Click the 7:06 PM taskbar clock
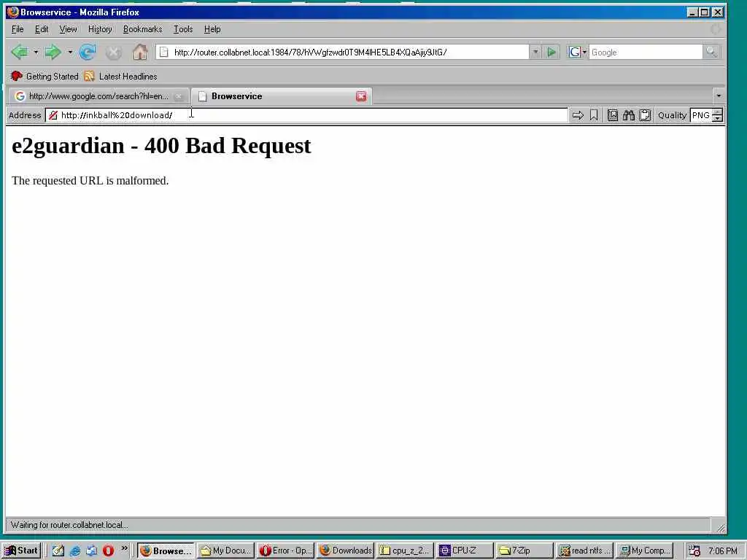The image size is (747, 560). 723,551
